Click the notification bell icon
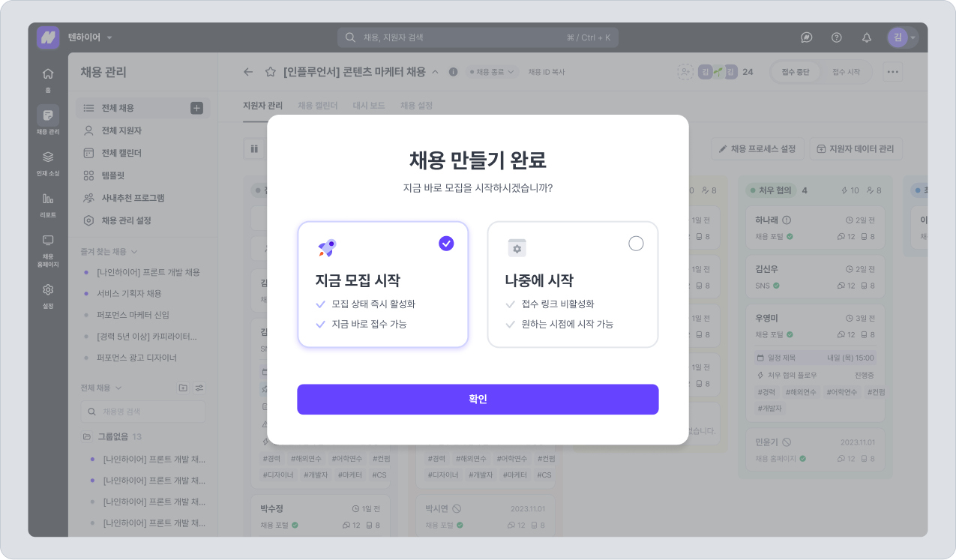956x560 pixels. [x=867, y=37]
